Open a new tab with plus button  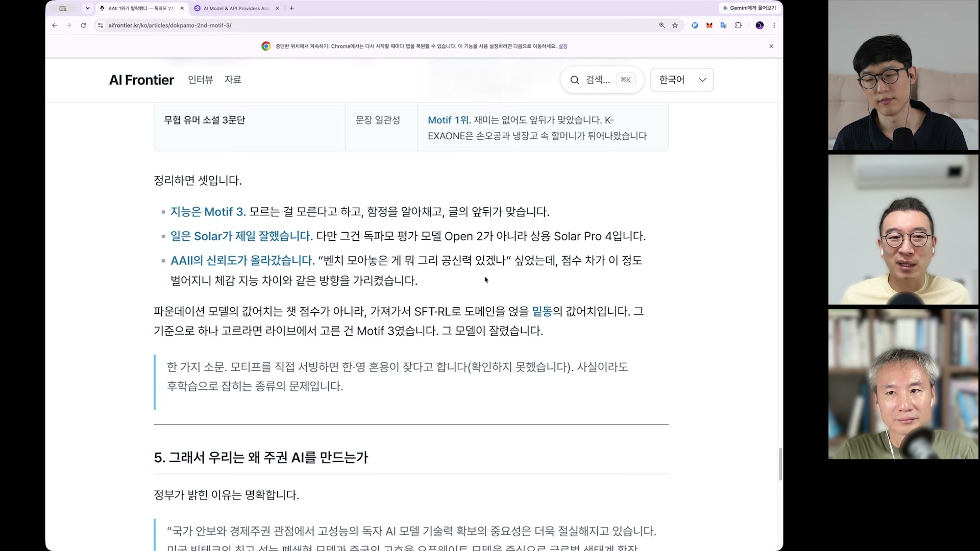291,8
